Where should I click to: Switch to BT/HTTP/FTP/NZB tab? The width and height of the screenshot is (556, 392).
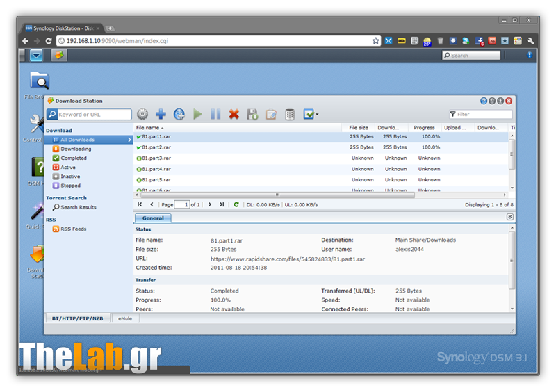pyautogui.click(x=77, y=318)
